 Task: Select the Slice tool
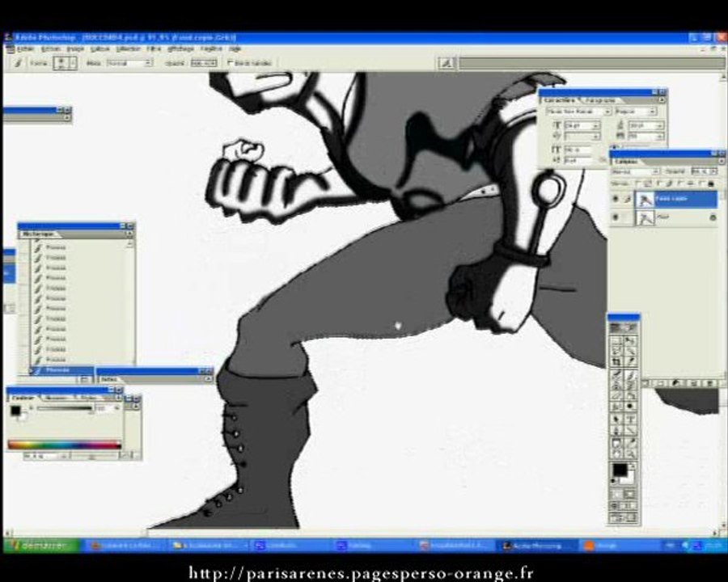coord(630,361)
